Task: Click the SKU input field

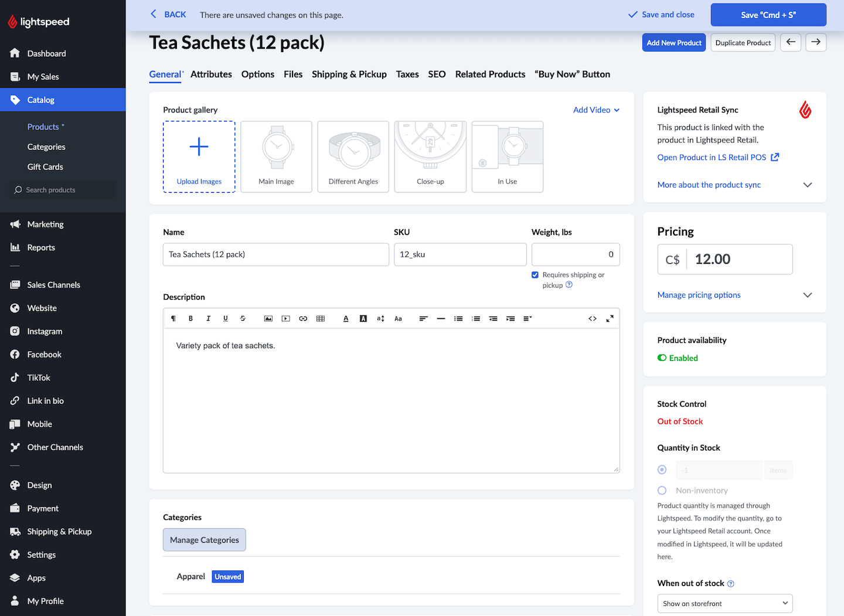Action: [x=460, y=254]
